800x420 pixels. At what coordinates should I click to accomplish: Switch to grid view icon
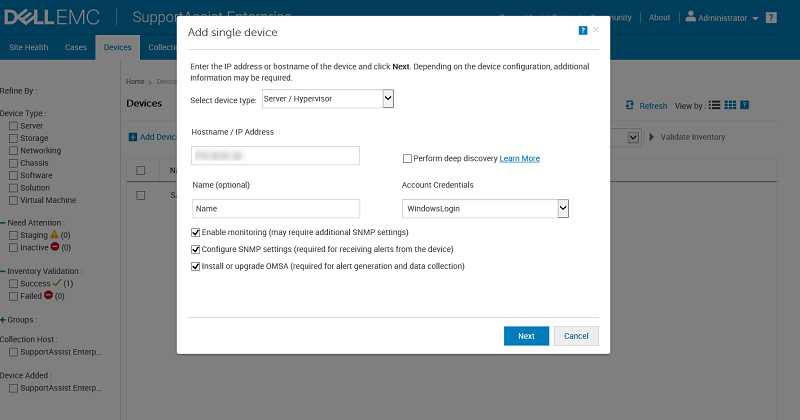pyautogui.click(x=730, y=105)
